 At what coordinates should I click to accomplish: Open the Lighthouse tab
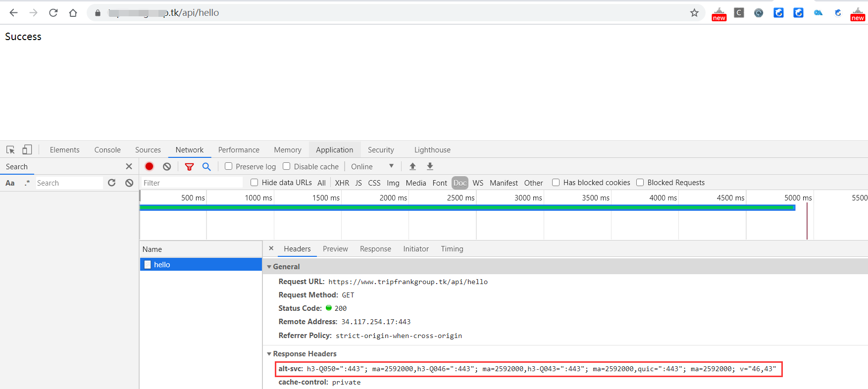click(x=432, y=150)
